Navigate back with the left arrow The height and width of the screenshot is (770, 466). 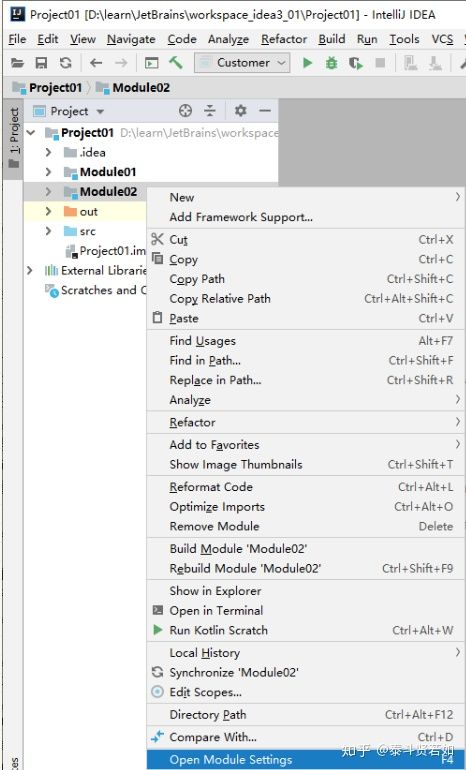tap(96, 63)
